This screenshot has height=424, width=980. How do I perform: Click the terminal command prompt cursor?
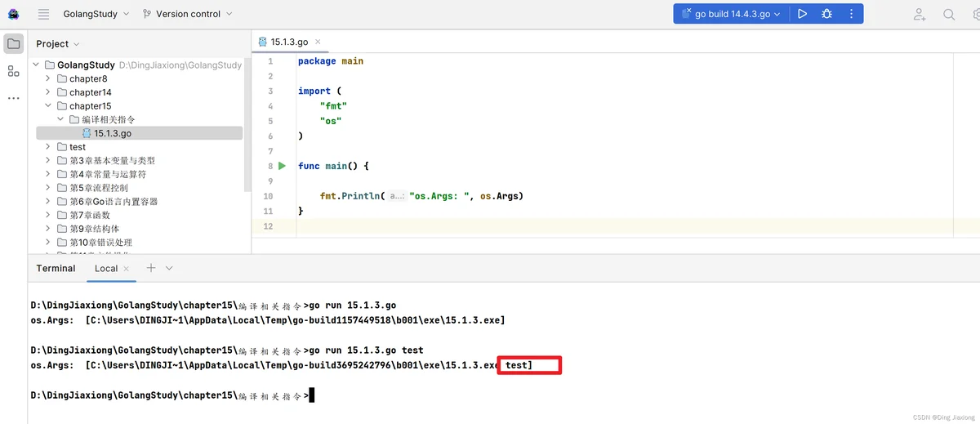point(312,395)
